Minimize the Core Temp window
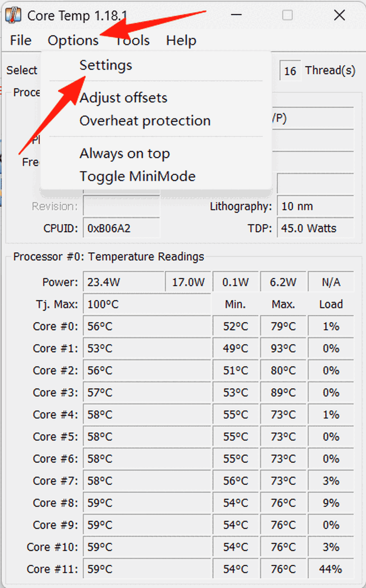The image size is (366, 588). 236,15
